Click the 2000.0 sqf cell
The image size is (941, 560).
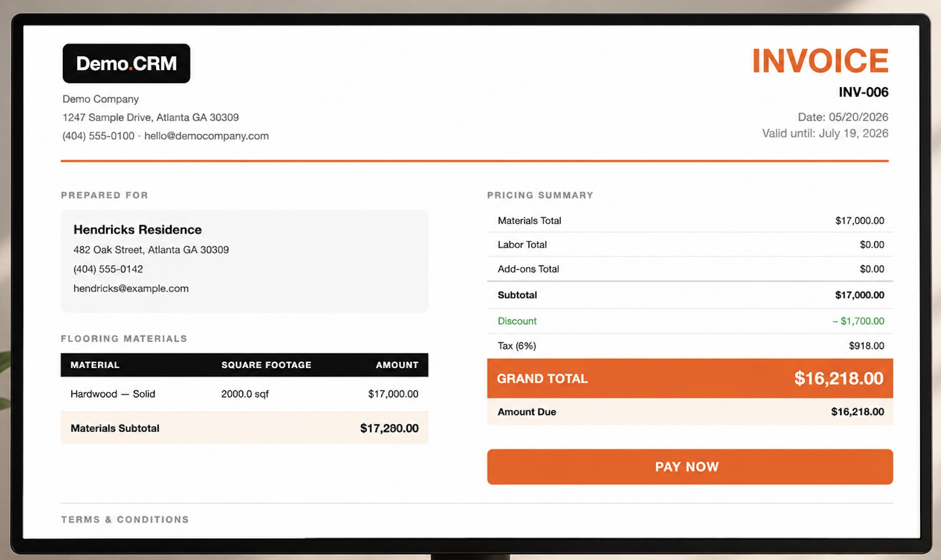click(245, 394)
